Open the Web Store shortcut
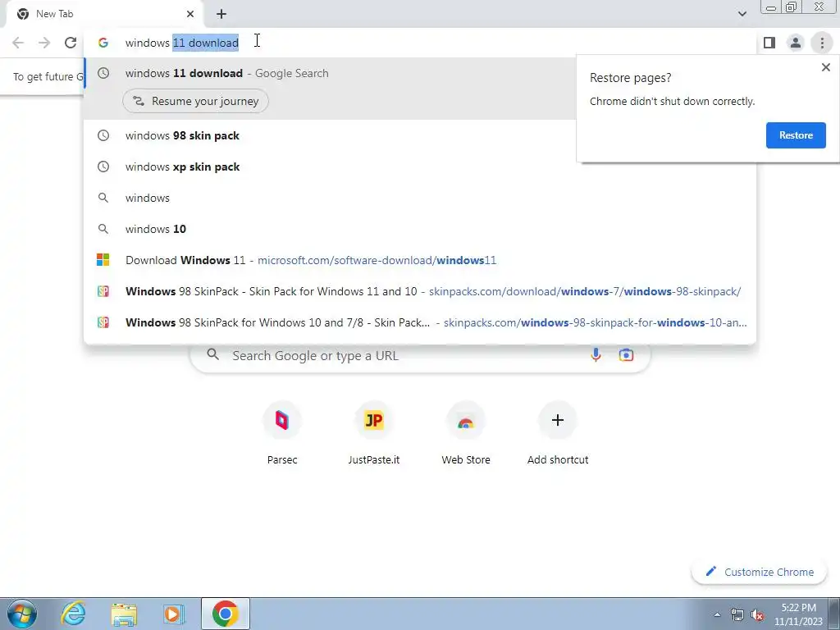The height and width of the screenshot is (630, 840). [x=466, y=433]
